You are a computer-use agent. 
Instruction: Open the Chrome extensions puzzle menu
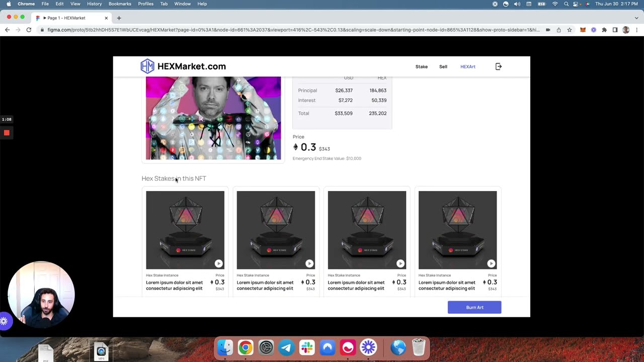[604, 30]
